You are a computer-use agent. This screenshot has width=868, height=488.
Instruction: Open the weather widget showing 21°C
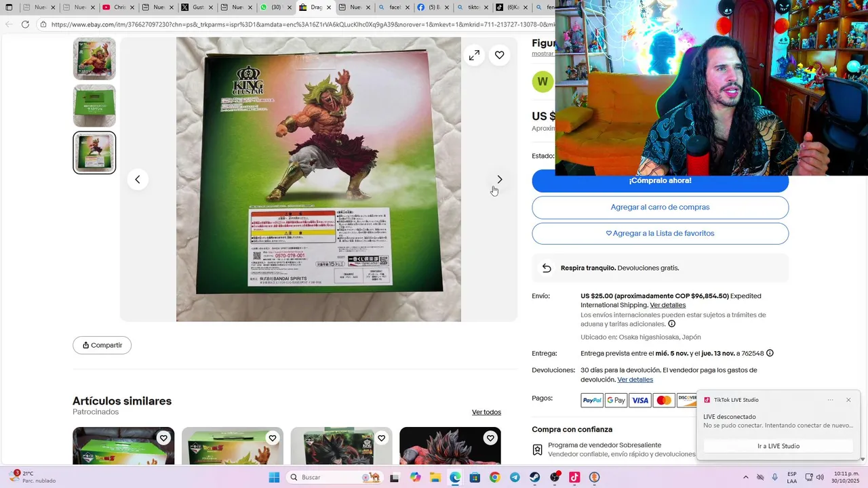[32, 477]
